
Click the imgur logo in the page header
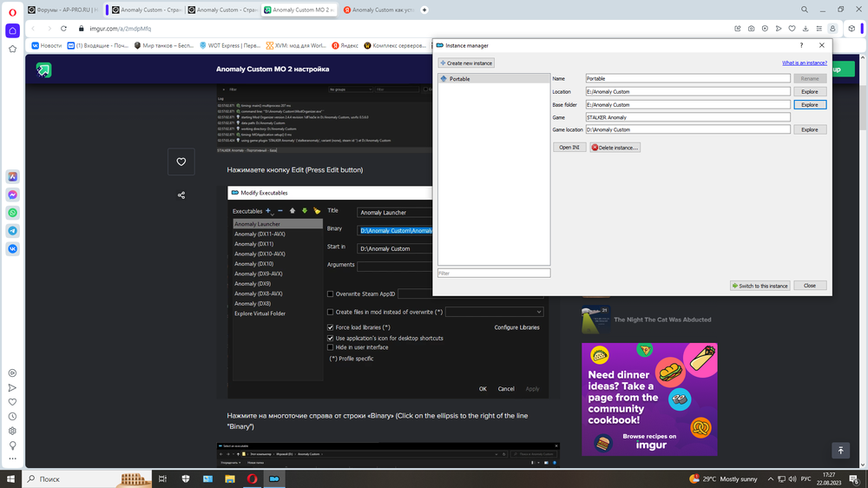pos(43,70)
